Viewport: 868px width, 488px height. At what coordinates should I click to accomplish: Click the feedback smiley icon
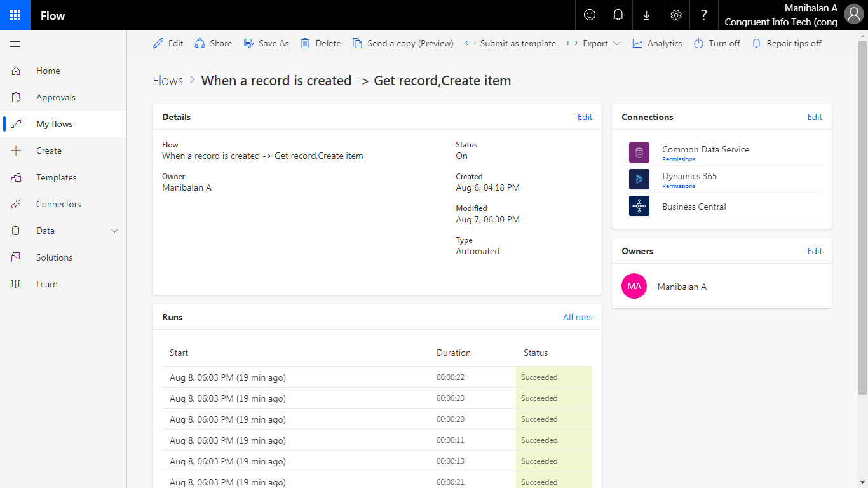coord(590,15)
